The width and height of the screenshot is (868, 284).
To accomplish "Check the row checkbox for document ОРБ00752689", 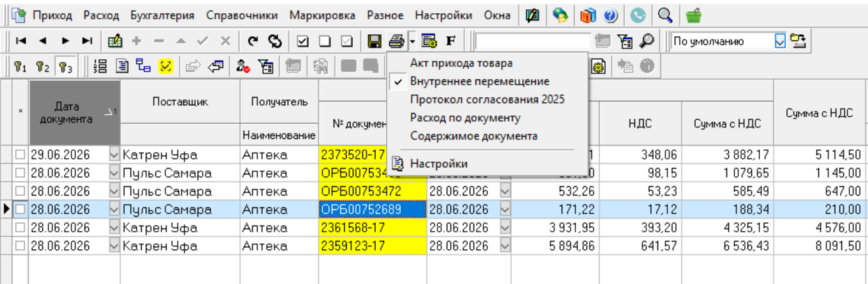I will 21,209.
